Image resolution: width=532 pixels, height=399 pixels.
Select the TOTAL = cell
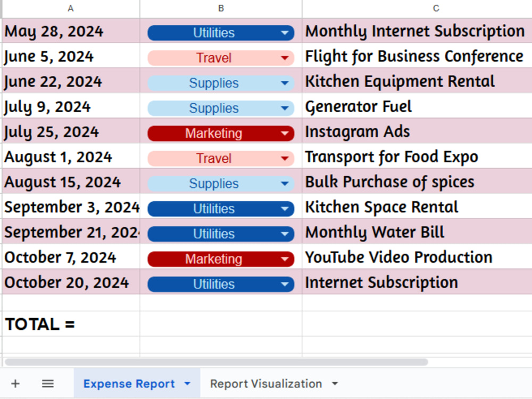pos(71,323)
